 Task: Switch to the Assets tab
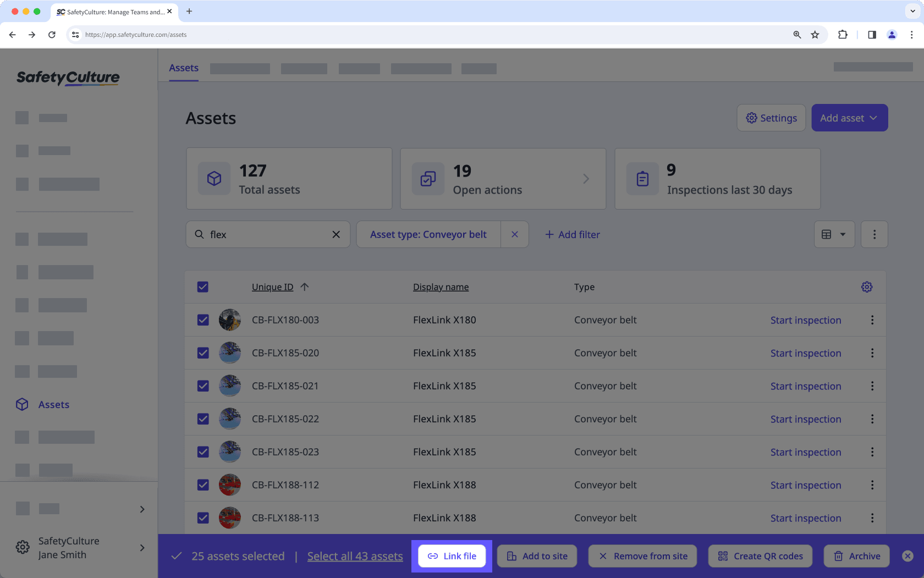pos(183,67)
